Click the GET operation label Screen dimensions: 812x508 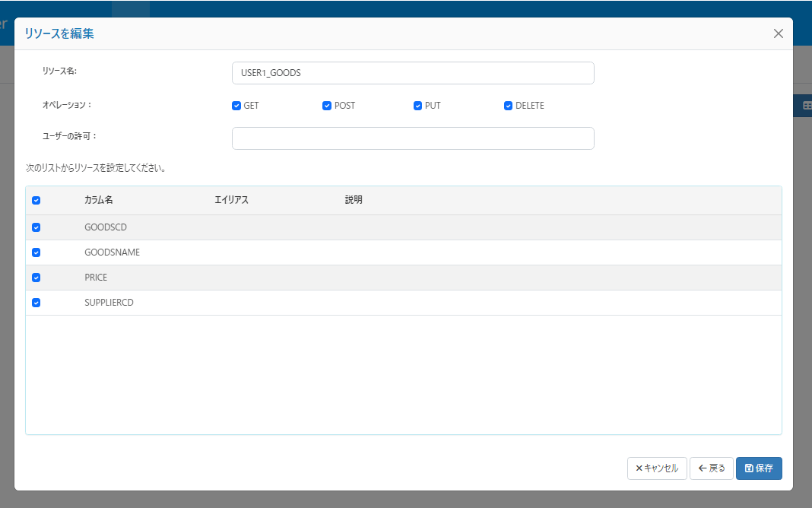pos(251,106)
